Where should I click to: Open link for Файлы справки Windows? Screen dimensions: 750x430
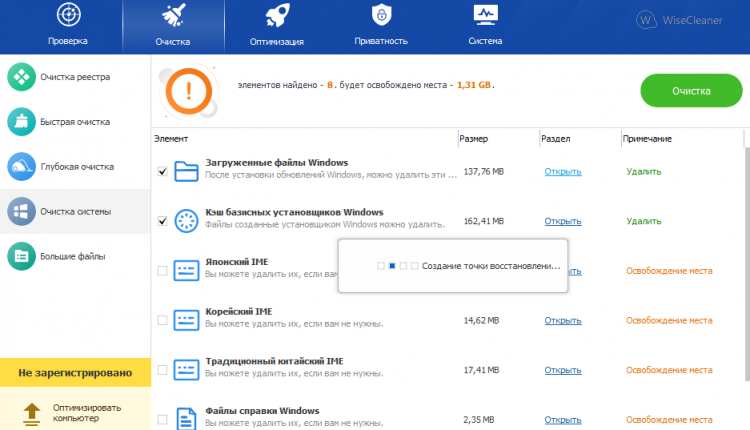click(x=563, y=419)
